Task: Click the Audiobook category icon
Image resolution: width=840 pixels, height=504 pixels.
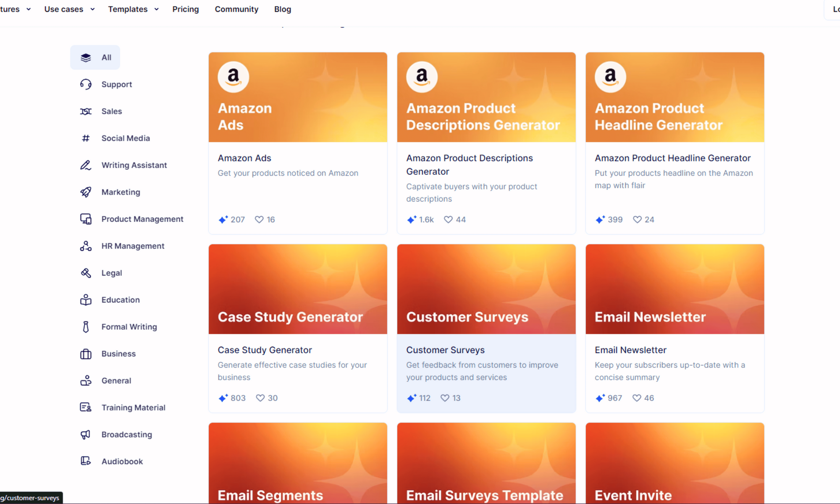Action: tap(85, 461)
